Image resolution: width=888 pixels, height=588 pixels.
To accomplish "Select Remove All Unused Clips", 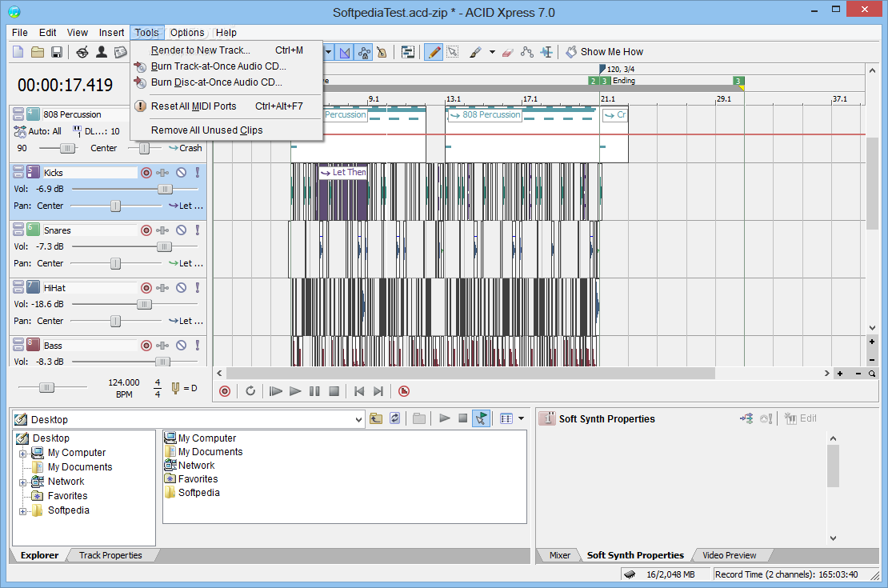I will [226, 130].
